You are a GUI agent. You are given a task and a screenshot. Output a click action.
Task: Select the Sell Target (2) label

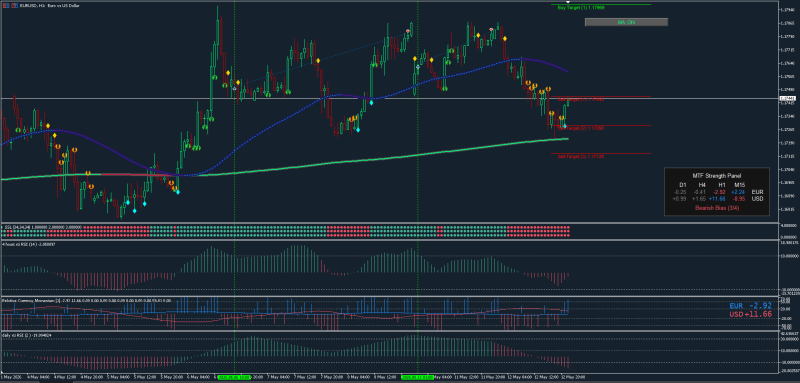581,128
